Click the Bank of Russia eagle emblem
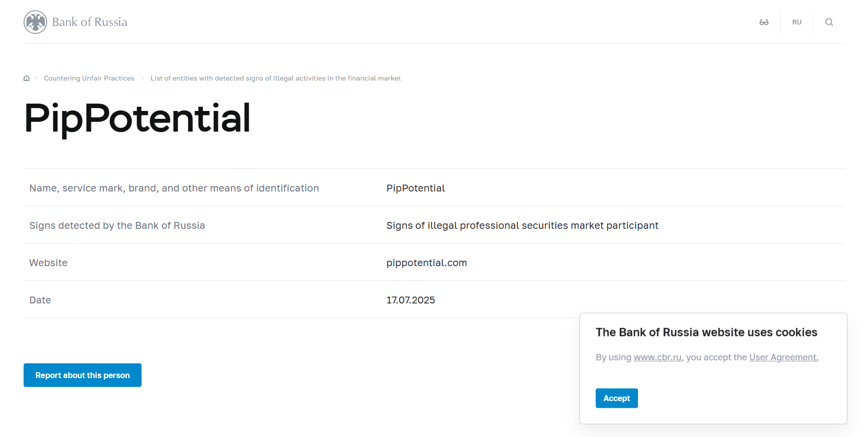 (35, 22)
